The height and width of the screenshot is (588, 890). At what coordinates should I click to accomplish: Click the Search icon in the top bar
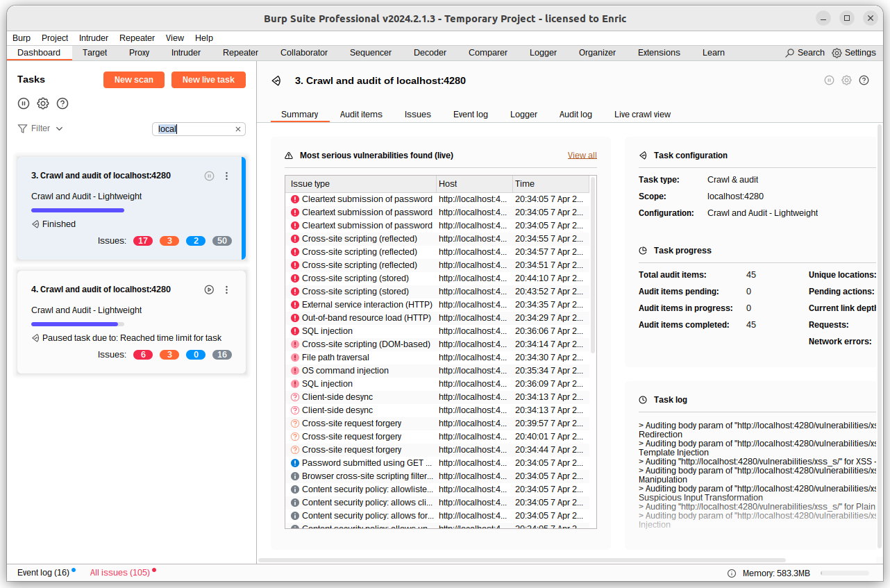point(791,52)
